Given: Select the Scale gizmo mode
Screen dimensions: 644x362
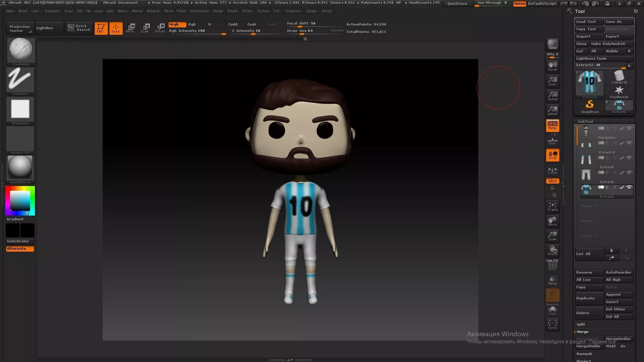Looking at the screenshot, I should tap(145, 28).
